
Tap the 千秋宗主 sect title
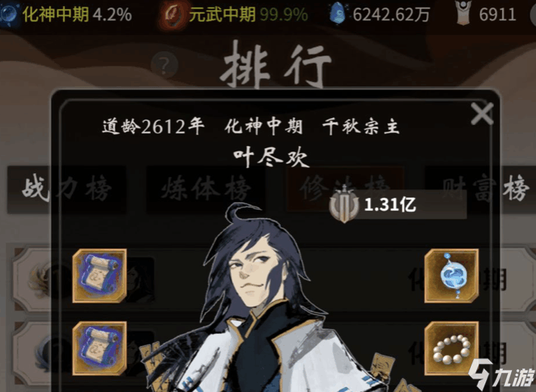pos(361,127)
